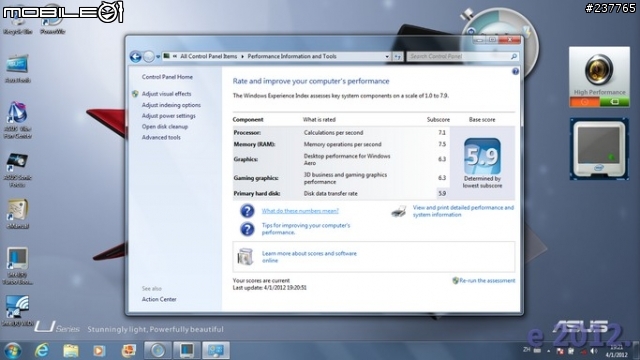This screenshot has width=640, height=360.
Task: Click question icon beside 'What do these numbers mean?'
Action: click(x=247, y=211)
